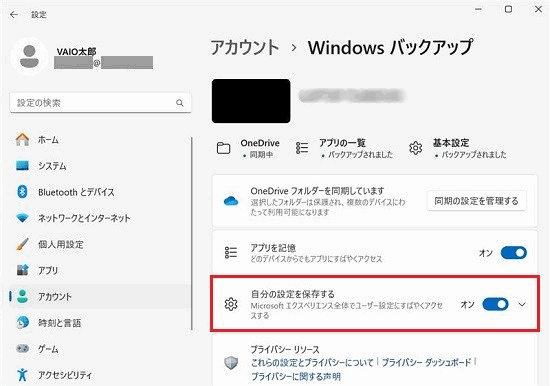Viewport: 550px width, 386px height.
Task: Click the アプリ sidebar icon
Action: (x=22, y=270)
